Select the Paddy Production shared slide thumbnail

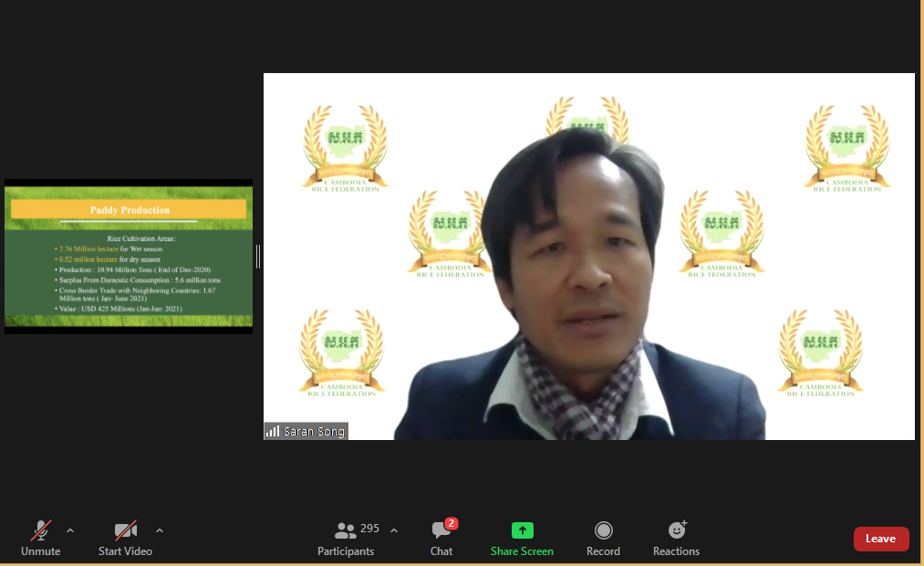[129, 257]
